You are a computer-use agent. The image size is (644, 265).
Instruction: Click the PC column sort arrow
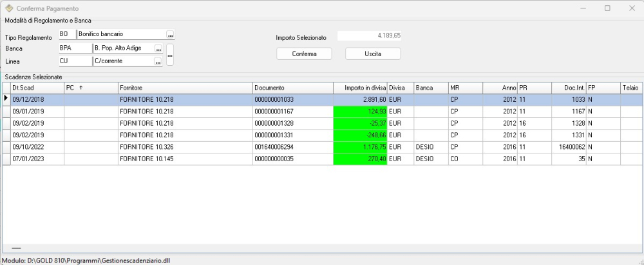point(80,88)
